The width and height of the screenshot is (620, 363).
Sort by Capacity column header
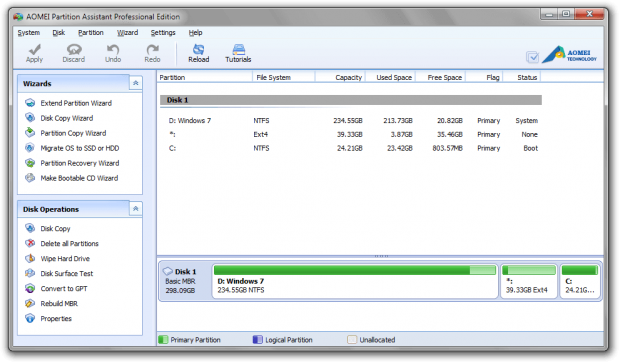point(340,77)
